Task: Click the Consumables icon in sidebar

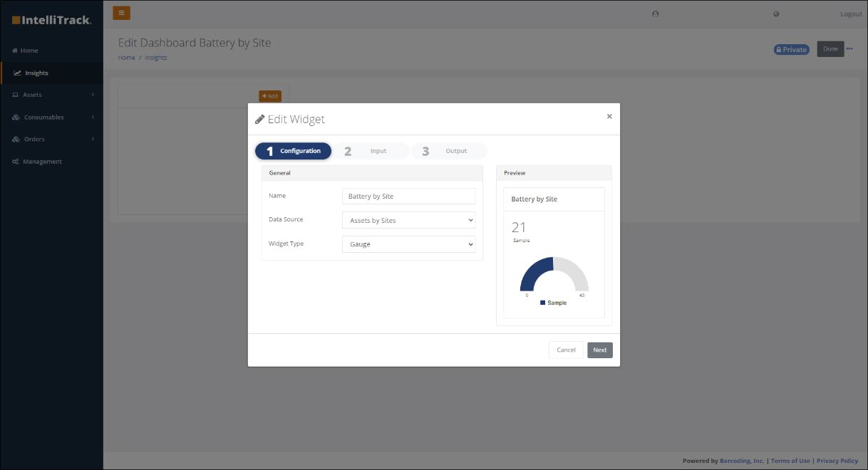Action: point(16,117)
